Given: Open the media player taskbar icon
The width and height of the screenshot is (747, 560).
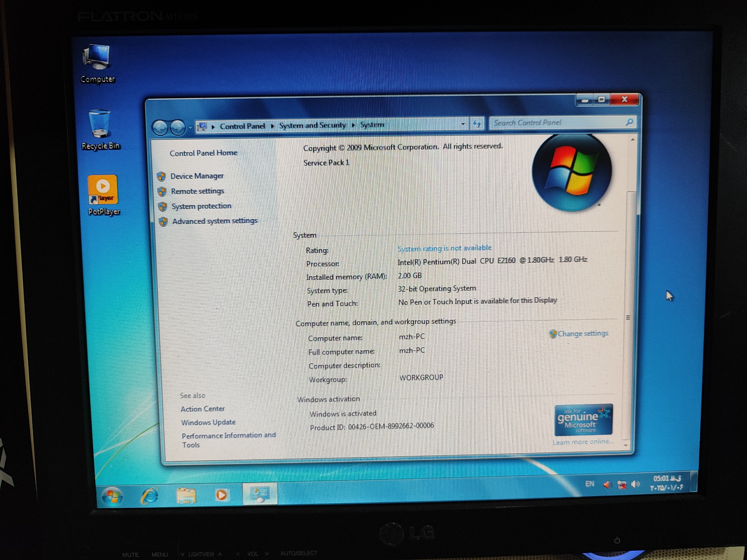Looking at the screenshot, I should click(x=221, y=495).
